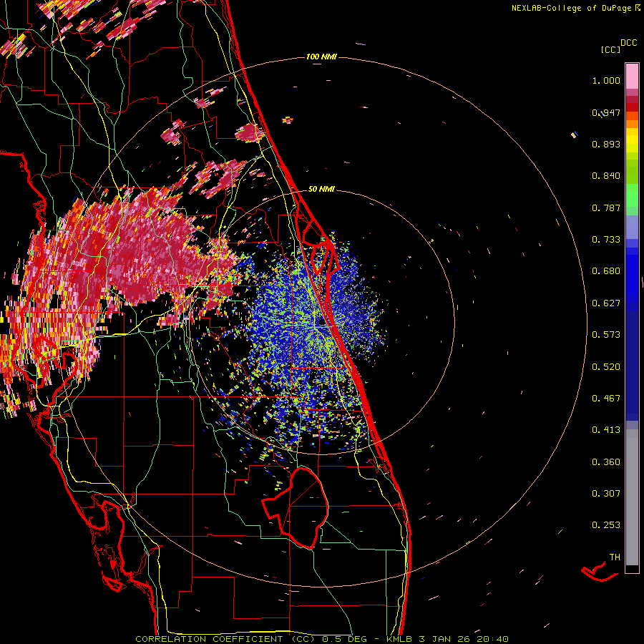The width and height of the screenshot is (644, 644).
Task: Click the 50 NMI range ring label
Action: [321, 189]
